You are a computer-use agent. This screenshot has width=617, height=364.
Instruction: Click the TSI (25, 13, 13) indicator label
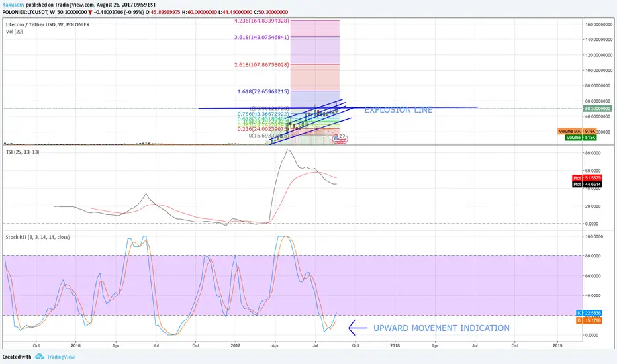tap(23, 152)
